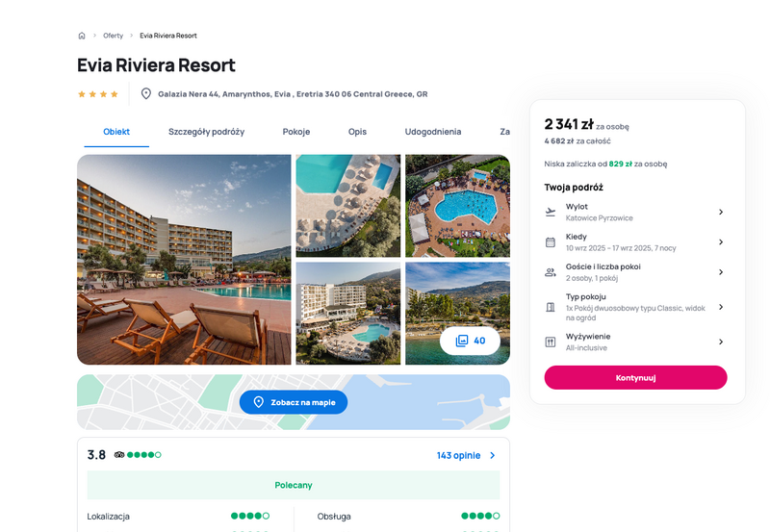Expand the Wyżywienie chevron
Viewport: 770px width, 532px height.
[x=721, y=342]
